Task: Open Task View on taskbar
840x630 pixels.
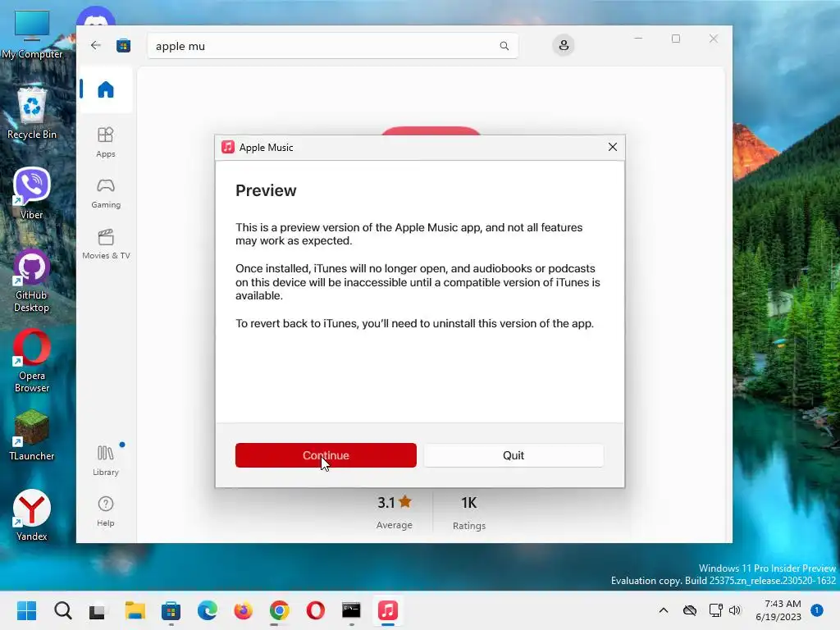Action: point(98,610)
